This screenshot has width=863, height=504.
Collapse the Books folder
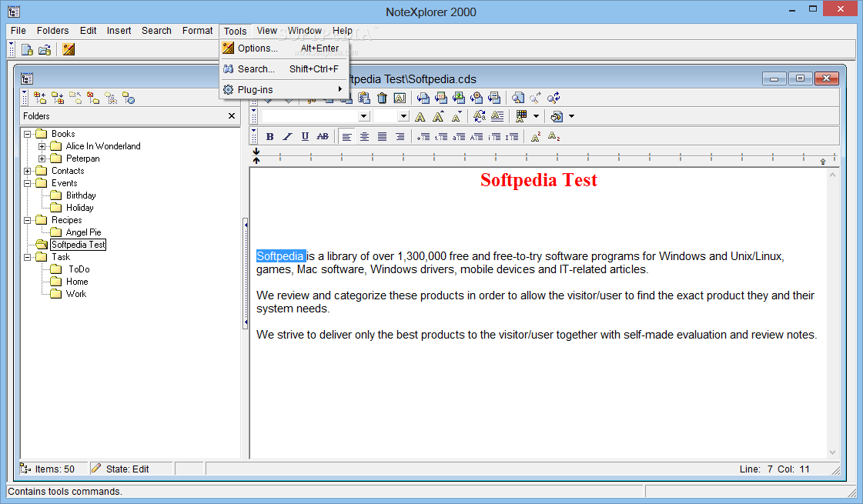(x=27, y=134)
